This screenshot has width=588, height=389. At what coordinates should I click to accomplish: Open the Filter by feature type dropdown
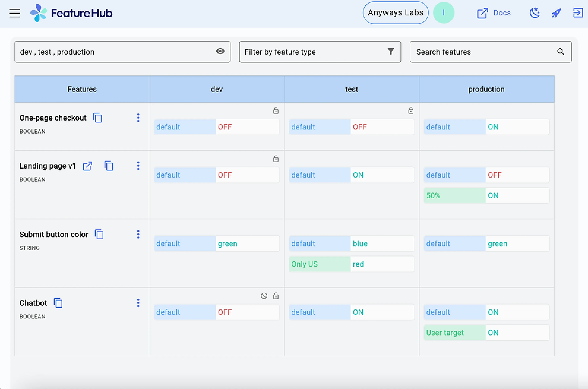pos(320,52)
